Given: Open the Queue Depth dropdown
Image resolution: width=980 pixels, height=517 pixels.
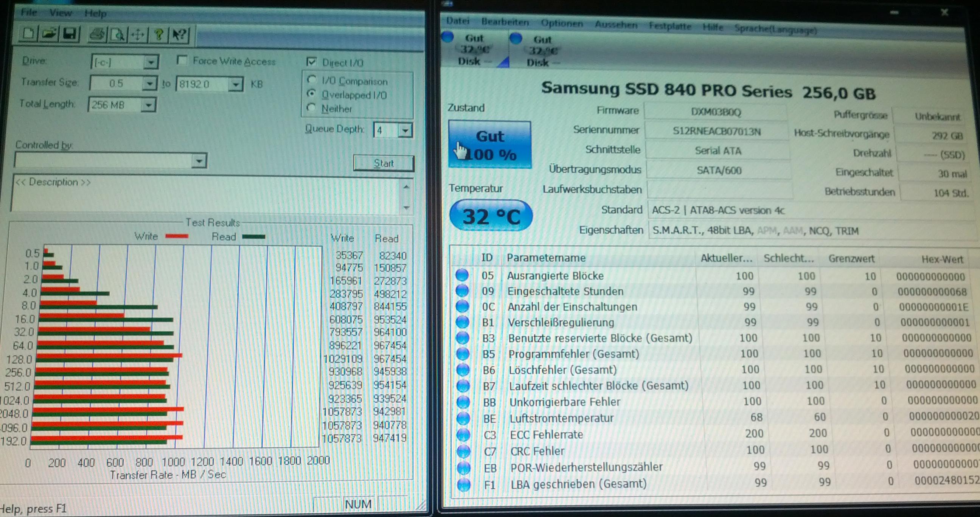Looking at the screenshot, I should [x=405, y=130].
